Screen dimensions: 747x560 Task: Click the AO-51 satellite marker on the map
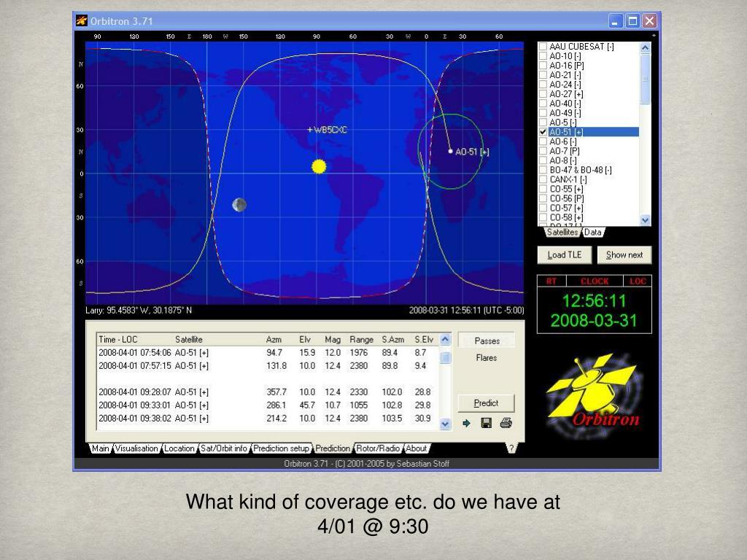(450, 151)
